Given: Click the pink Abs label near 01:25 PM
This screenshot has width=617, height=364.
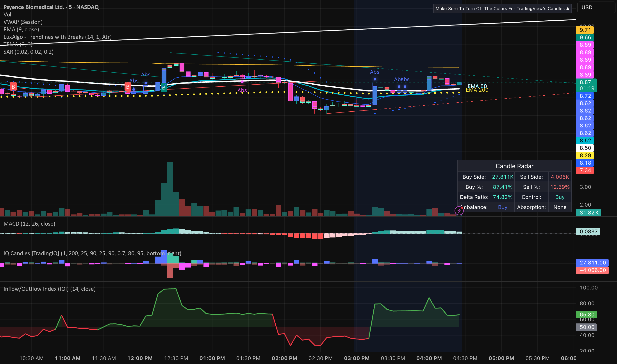Looking at the screenshot, I should point(242,90).
